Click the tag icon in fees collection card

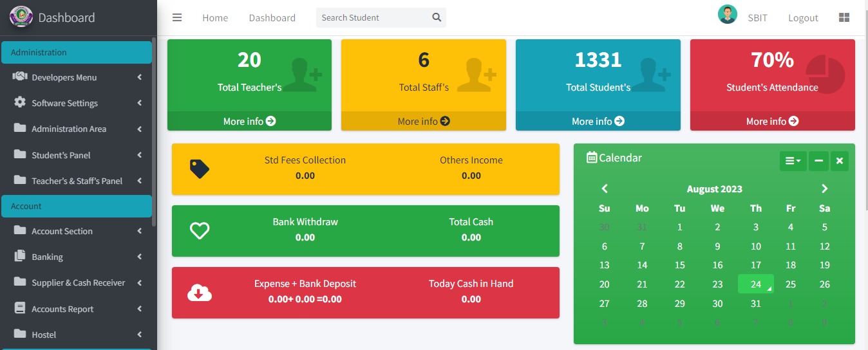point(200,169)
